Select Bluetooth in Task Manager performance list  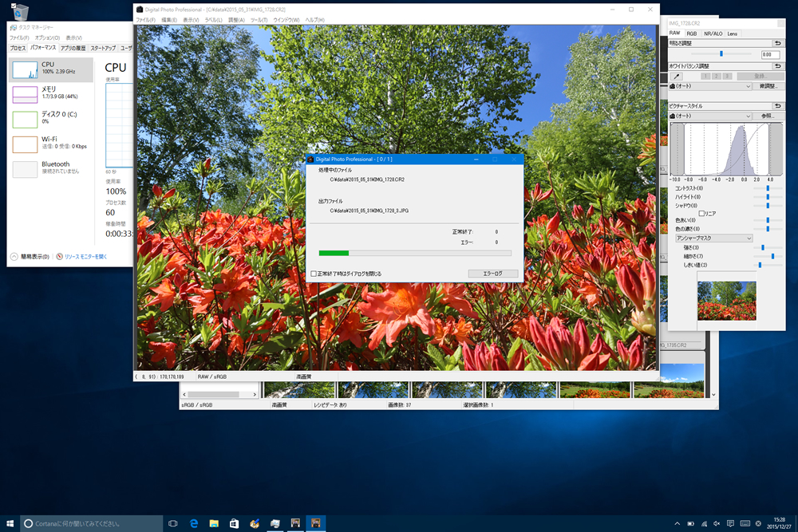click(51, 169)
